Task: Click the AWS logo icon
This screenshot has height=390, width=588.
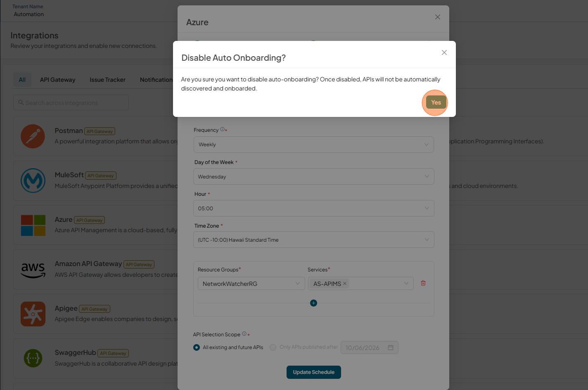Action: pyautogui.click(x=33, y=270)
